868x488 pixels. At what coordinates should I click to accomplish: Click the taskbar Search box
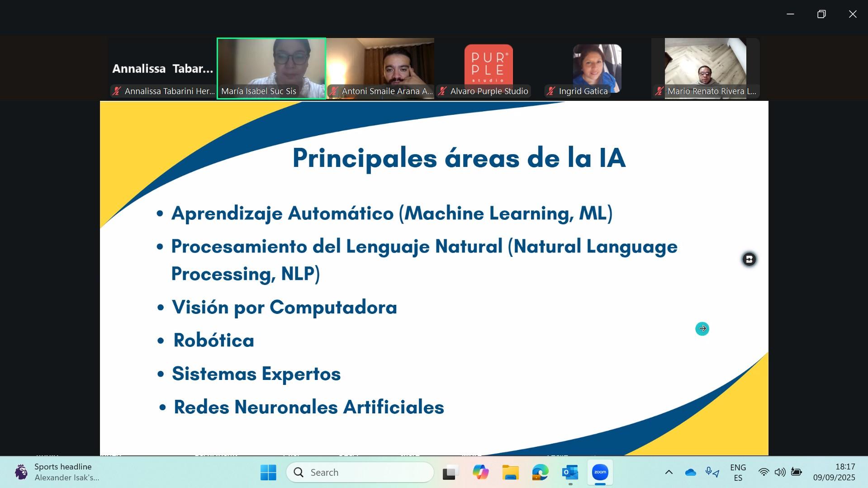pos(360,473)
